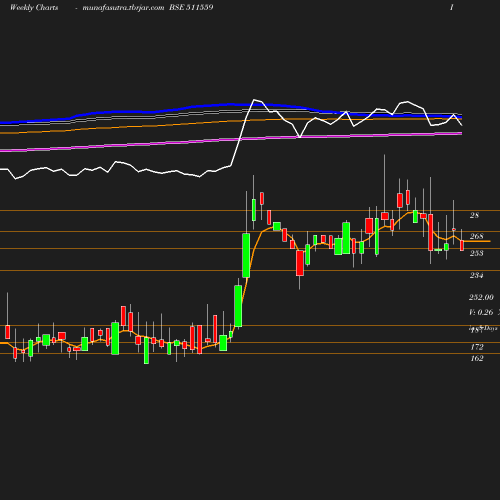
Task: Click the 253 price level label
Action: pos(477,253)
